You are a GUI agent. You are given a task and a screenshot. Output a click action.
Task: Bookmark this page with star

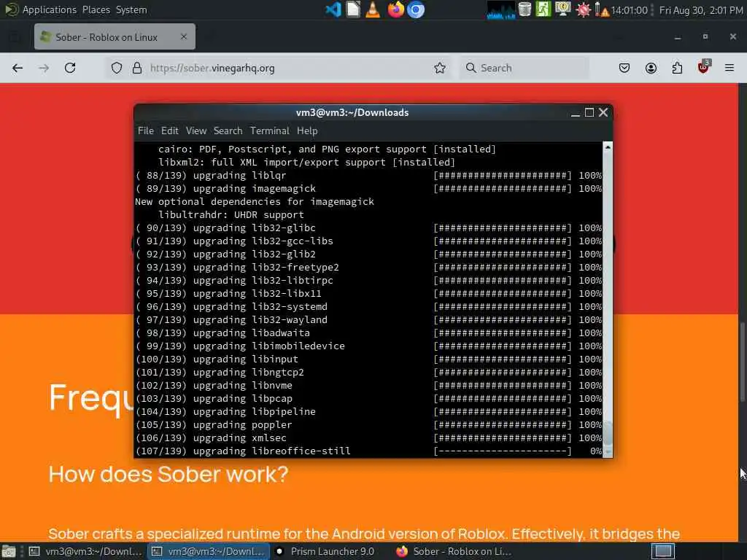(440, 68)
